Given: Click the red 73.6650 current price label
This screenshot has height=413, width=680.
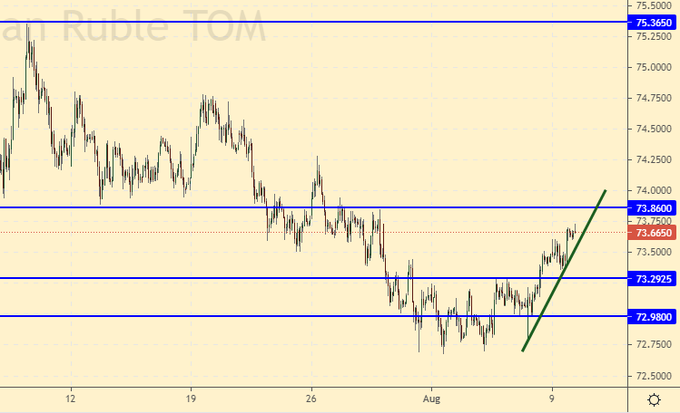Looking at the screenshot, I should click(653, 232).
